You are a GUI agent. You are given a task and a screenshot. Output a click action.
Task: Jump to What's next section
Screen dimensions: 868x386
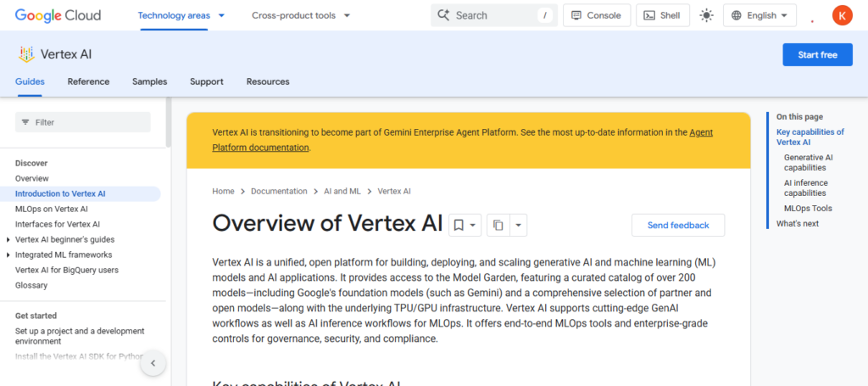(797, 224)
